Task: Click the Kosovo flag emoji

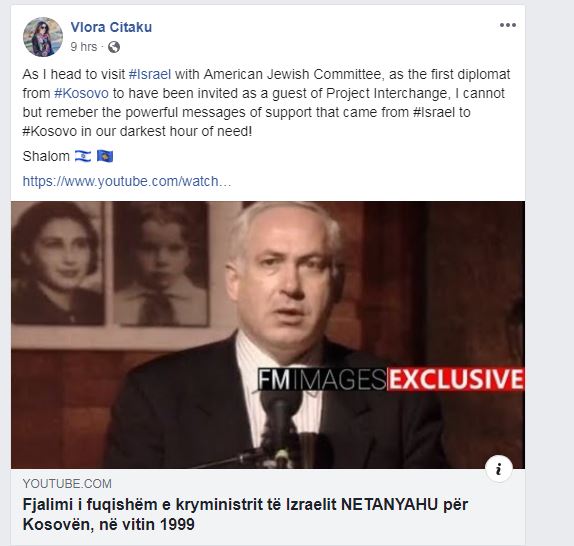Action: coord(105,156)
